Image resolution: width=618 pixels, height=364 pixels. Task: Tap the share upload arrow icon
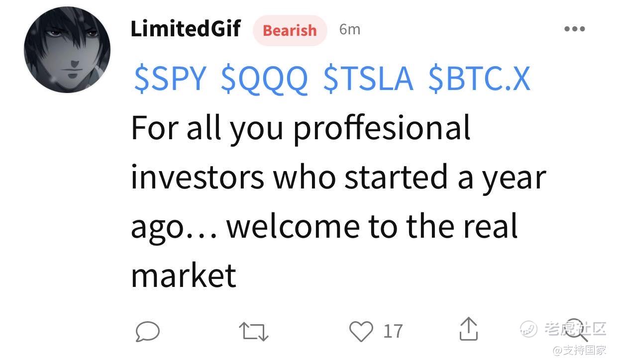(x=468, y=329)
